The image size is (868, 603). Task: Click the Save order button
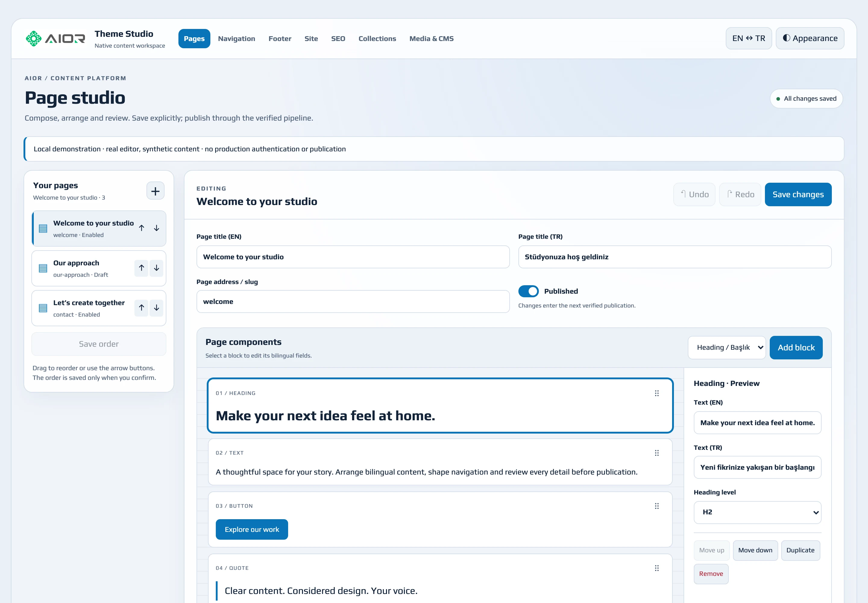99,344
